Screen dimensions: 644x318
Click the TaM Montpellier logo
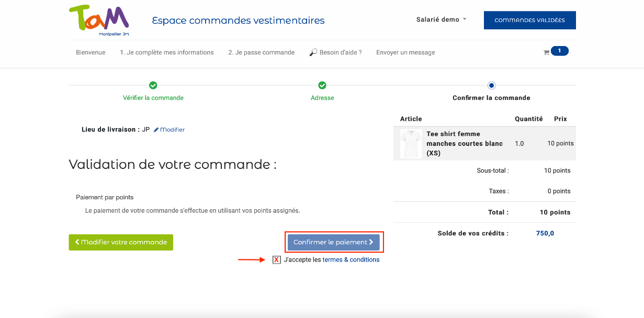[99, 20]
